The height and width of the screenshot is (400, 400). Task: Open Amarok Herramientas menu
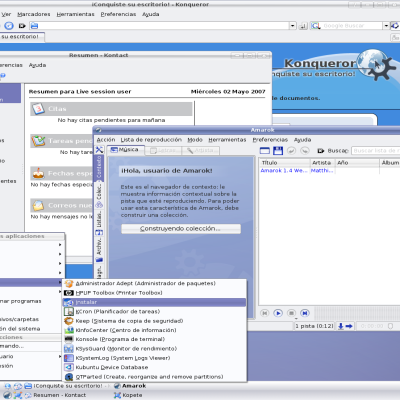click(x=227, y=140)
